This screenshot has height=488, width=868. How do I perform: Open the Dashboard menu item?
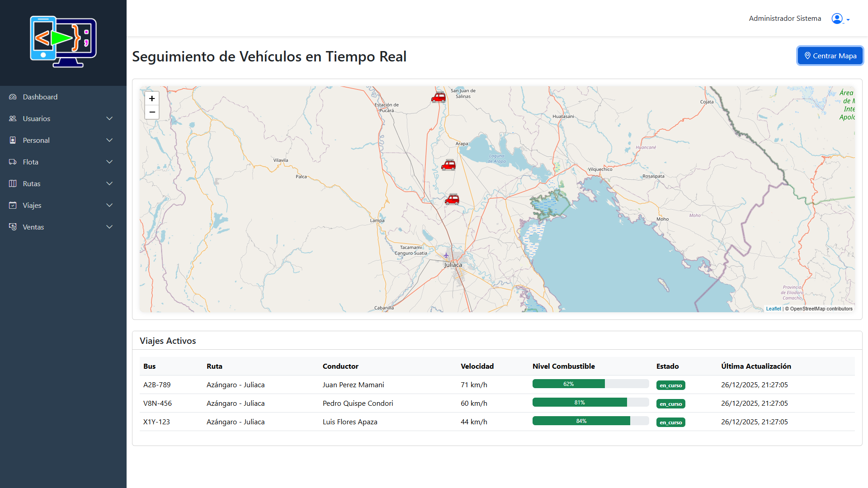click(40, 97)
